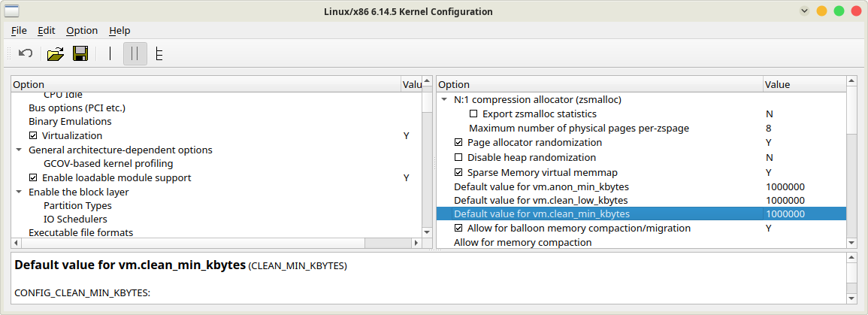Click the 1000000 value of vm.anon_min_kbytes
Viewport: 868px width, 315px height.
785,186
